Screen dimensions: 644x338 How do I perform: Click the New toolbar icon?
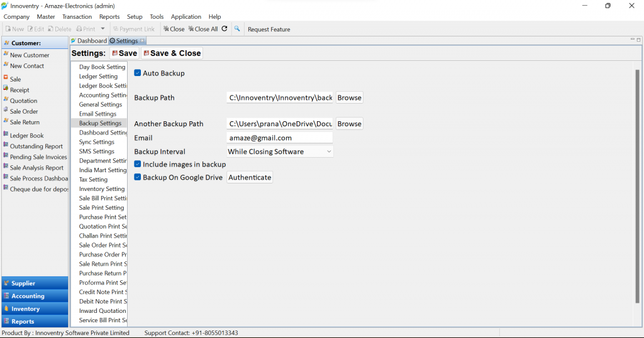click(14, 29)
